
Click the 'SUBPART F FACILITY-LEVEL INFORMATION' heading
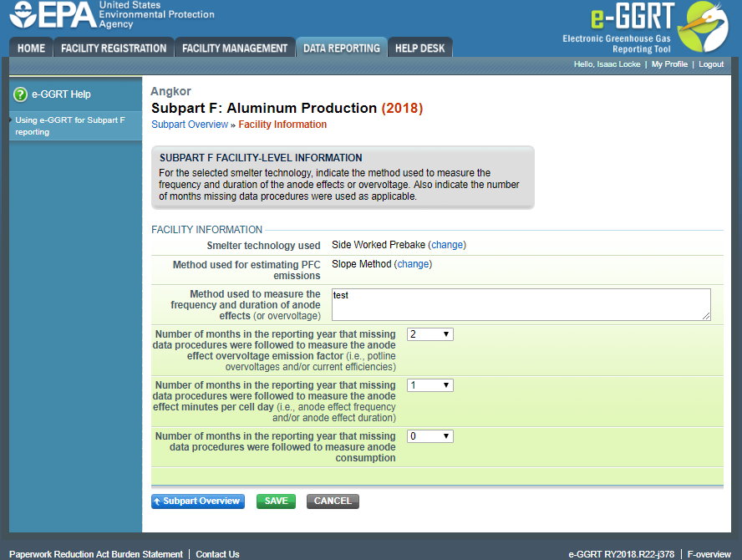click(261, 158)
